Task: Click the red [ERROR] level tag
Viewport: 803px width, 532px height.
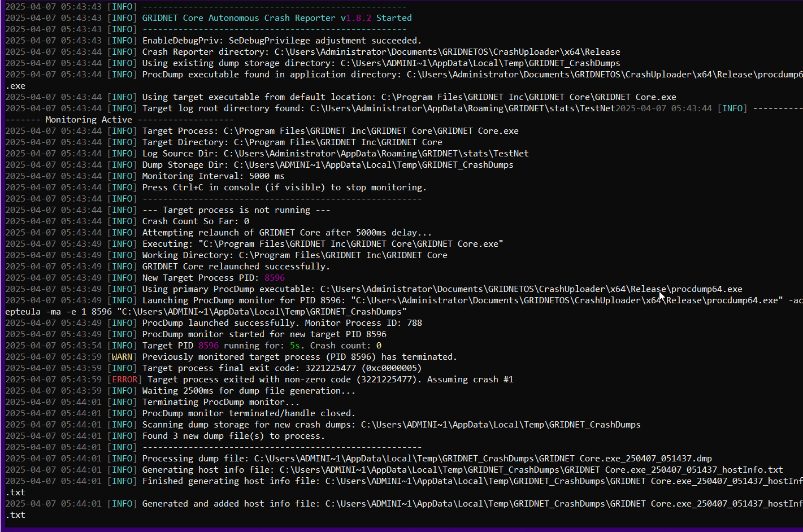Action: [x=124, y=380]
